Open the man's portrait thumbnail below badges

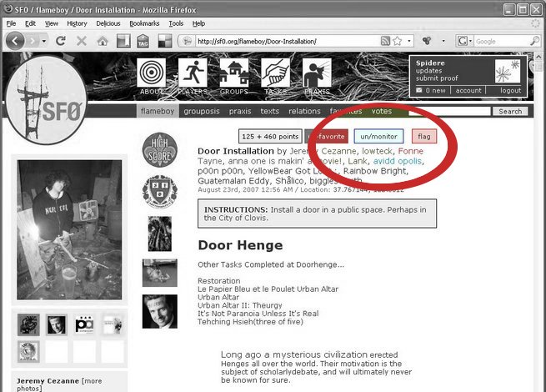[x=160, y=311]
